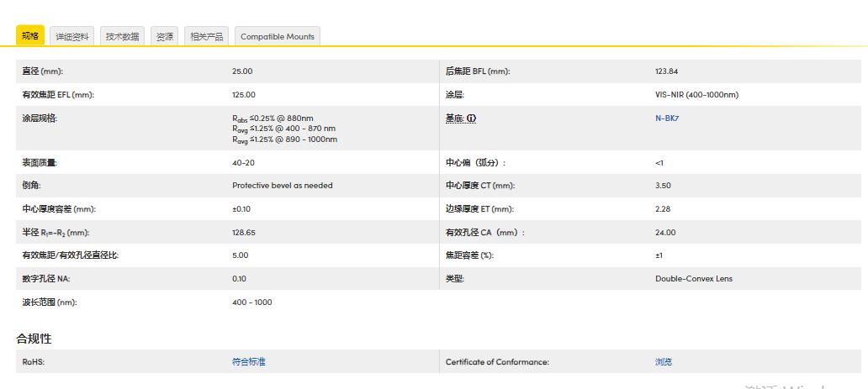
Task: Switch to the 详细资料 tab
Action: [x=72, y=37]
